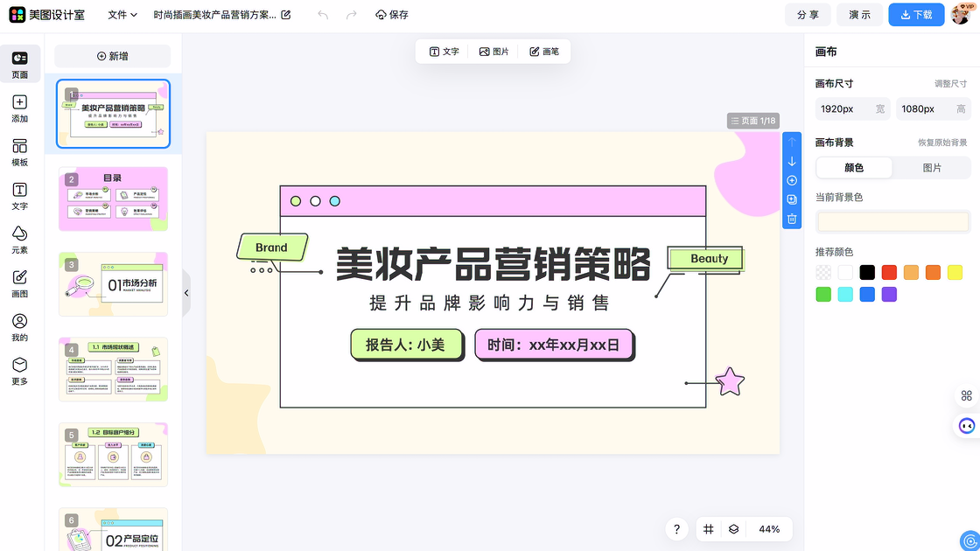
Task: Click the undo arrow icon
Action: point(323,15)
